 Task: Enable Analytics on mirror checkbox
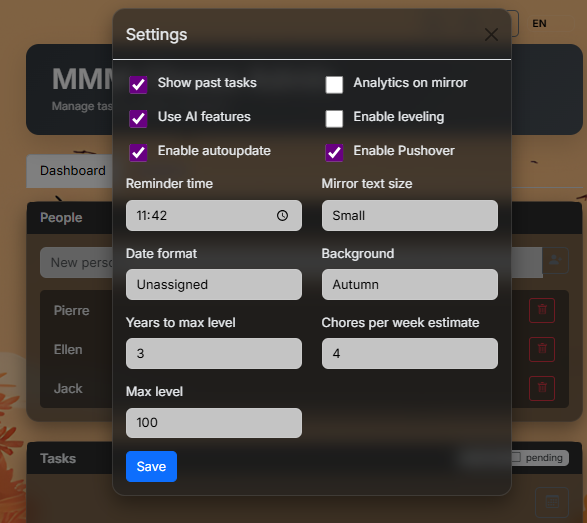click(x=334, y=84)
